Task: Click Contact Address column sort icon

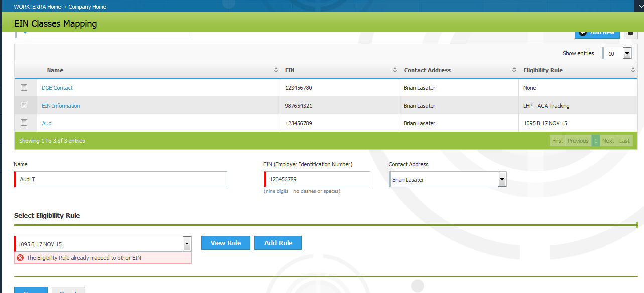Action: (514, 70)
